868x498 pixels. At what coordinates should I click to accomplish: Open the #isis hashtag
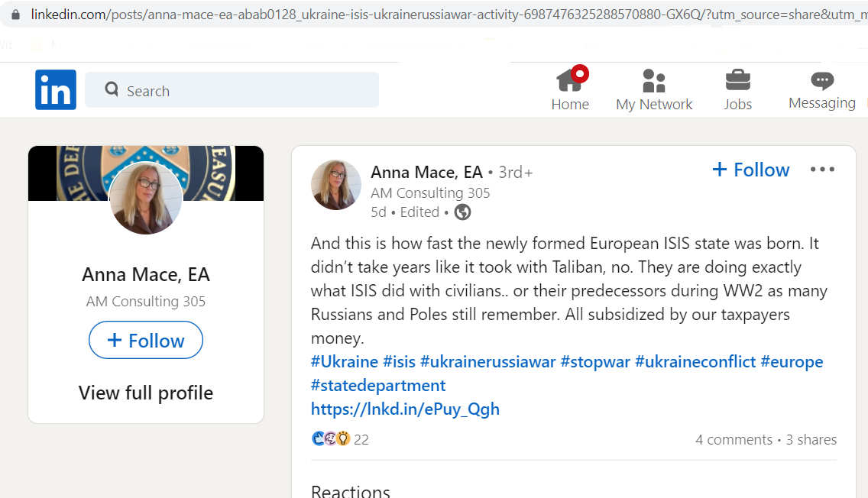click(x=399, y=361)
